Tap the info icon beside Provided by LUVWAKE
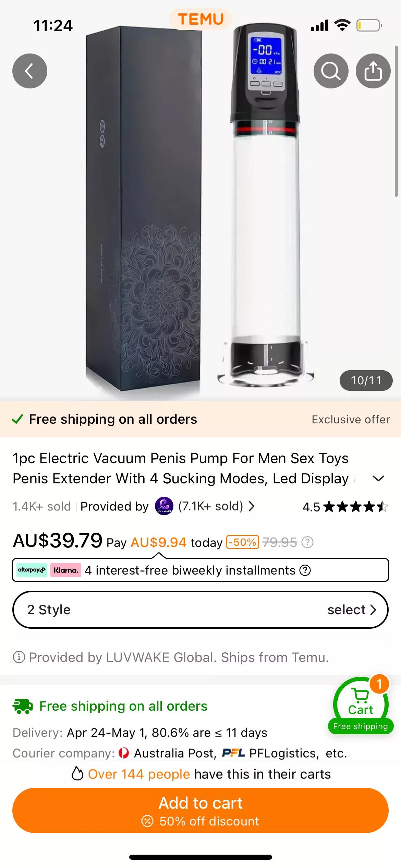Image resolution: width=401 pixels, height=868 pixels. (19, 657)
